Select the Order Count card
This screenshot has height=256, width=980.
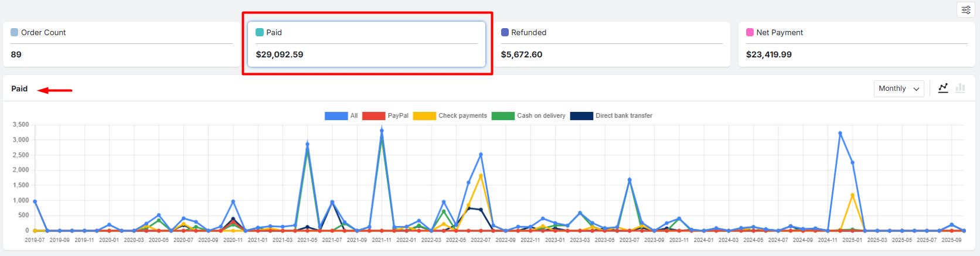[x=121, y=45]
